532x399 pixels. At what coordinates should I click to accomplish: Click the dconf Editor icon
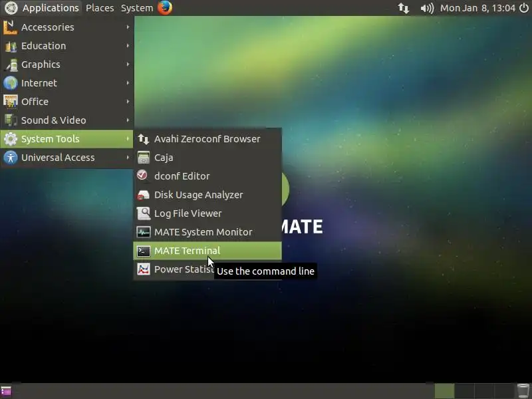[x=144, y=176]
